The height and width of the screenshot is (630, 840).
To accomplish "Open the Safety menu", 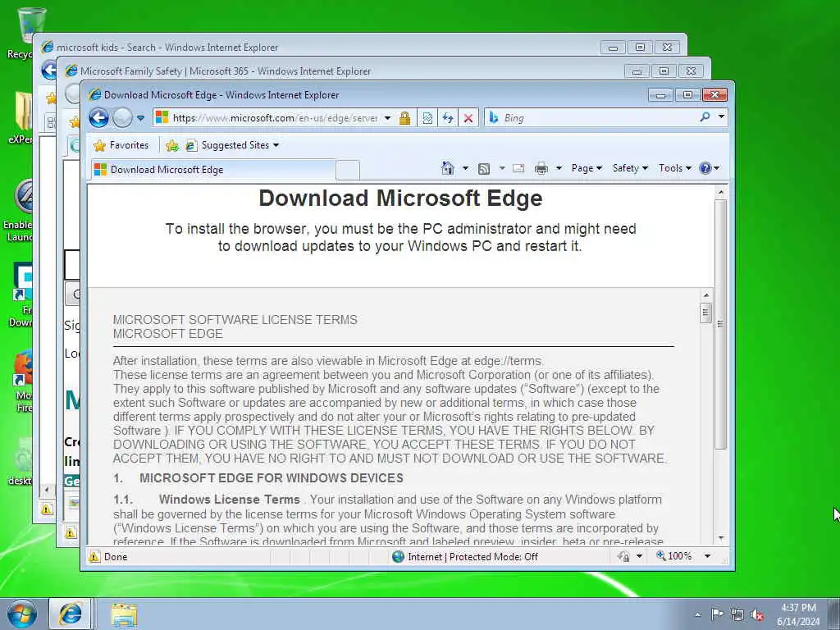I will [x=630, y=168].
